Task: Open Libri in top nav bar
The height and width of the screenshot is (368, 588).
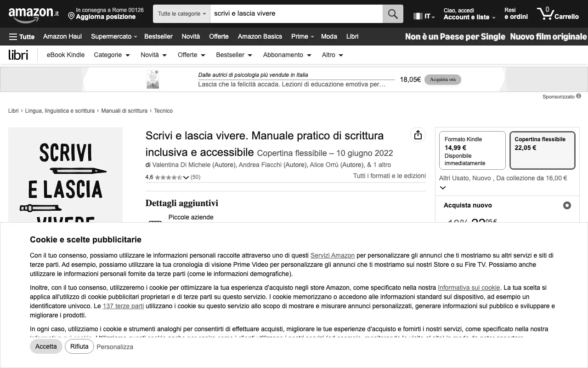Action: pos(352,36)
